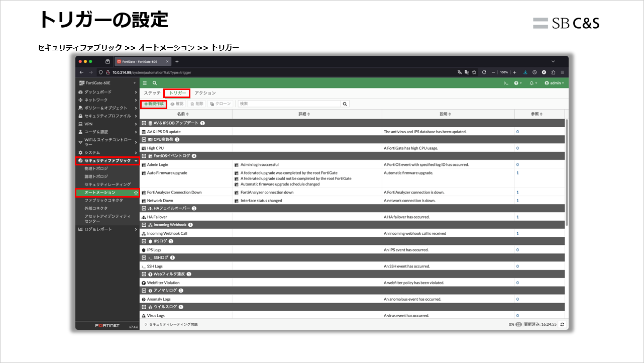644x363 pixels.
Task: Expand the VPN sidebar menu
Action: pos(107,124)
